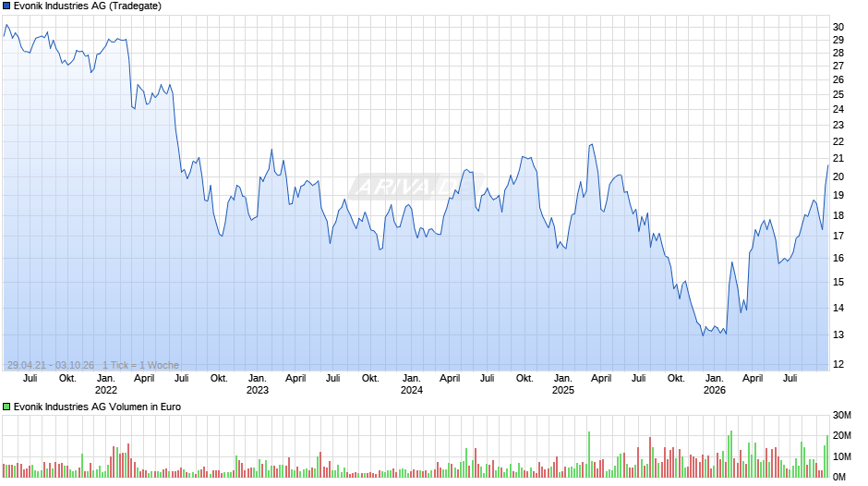Click the green volume legend square
Viewport: 868px width, 486px height.
[x=6, y=407]
